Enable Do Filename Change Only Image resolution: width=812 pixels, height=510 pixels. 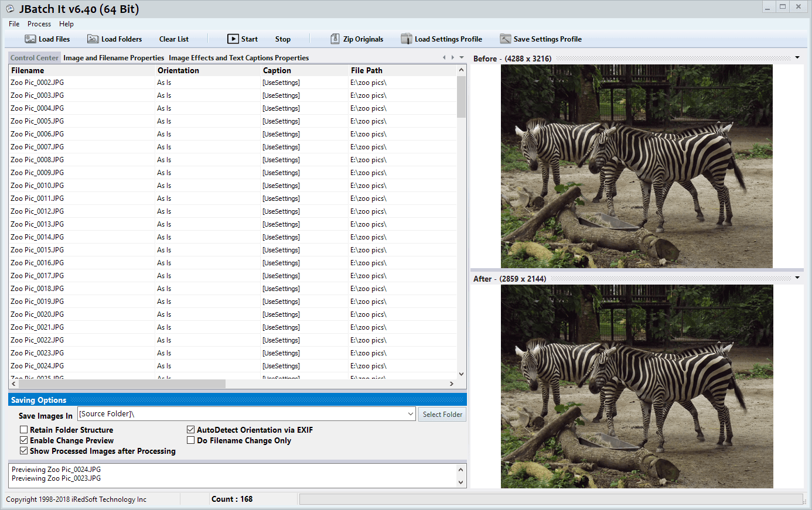191,440
